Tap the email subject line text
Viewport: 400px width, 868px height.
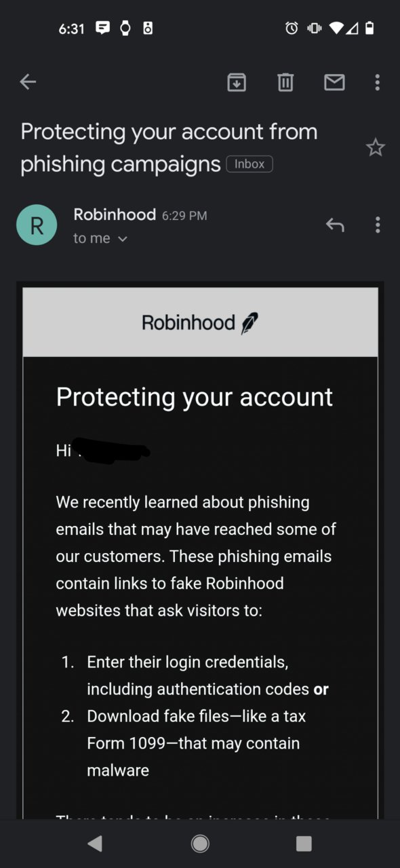click(169, 147)
